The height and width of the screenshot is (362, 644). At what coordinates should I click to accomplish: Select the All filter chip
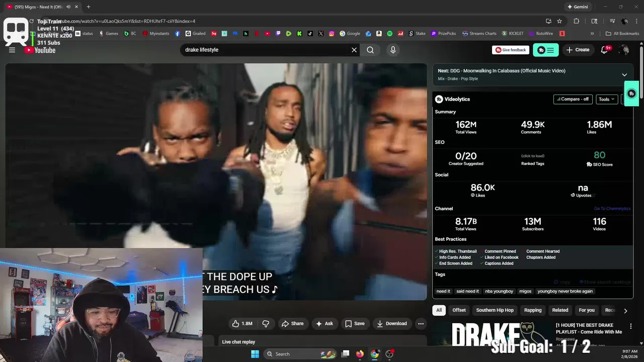point(439,310)
